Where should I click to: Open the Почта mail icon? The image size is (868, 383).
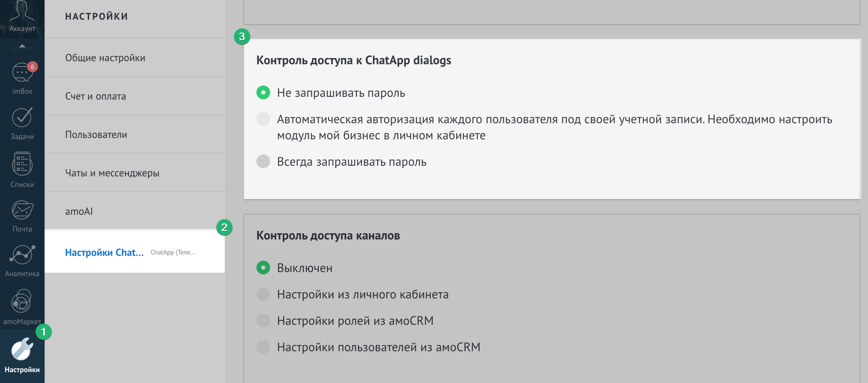click(x=22, y=211)
